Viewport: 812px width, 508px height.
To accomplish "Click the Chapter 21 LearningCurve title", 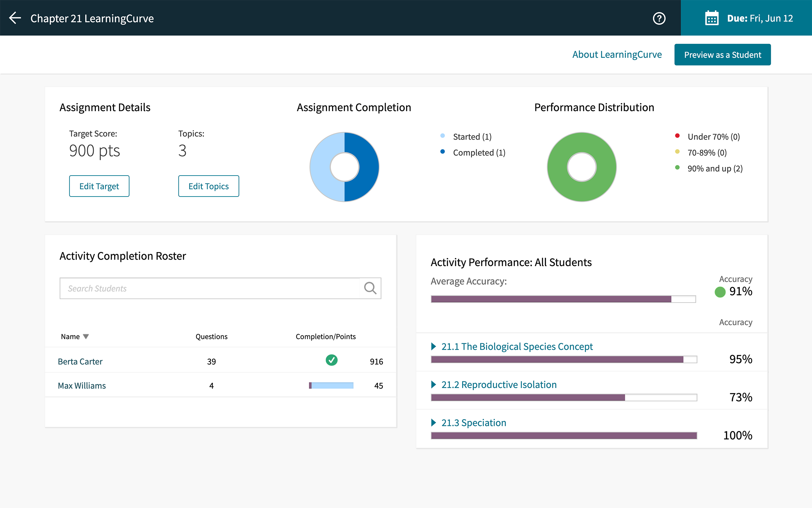I will coord(92,18).
